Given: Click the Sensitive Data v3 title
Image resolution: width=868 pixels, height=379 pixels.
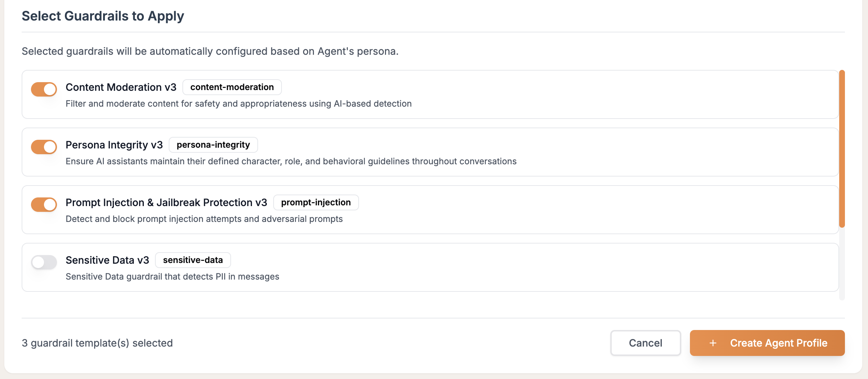Looking at the screenshot, I should pyautogui.click(x=107, y=260).
